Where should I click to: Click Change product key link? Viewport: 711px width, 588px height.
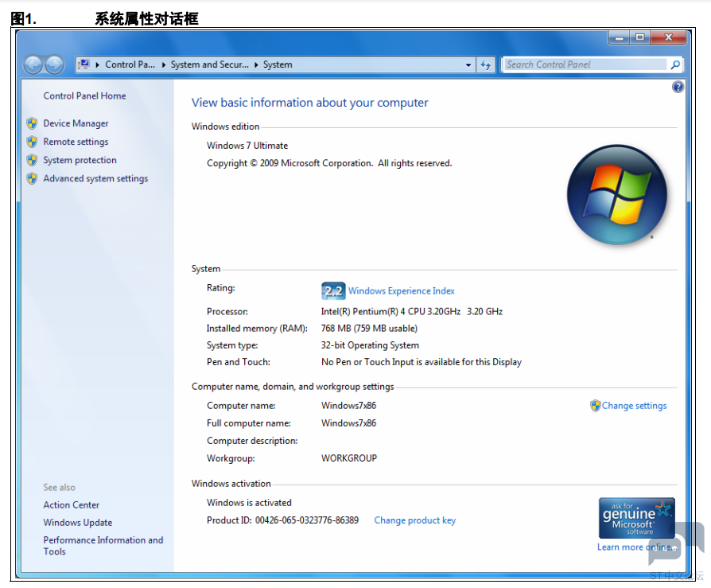415,520
